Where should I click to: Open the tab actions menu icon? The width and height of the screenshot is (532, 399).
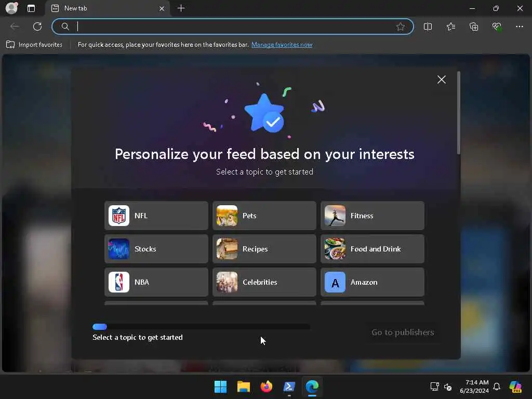[x=31, y=8]
